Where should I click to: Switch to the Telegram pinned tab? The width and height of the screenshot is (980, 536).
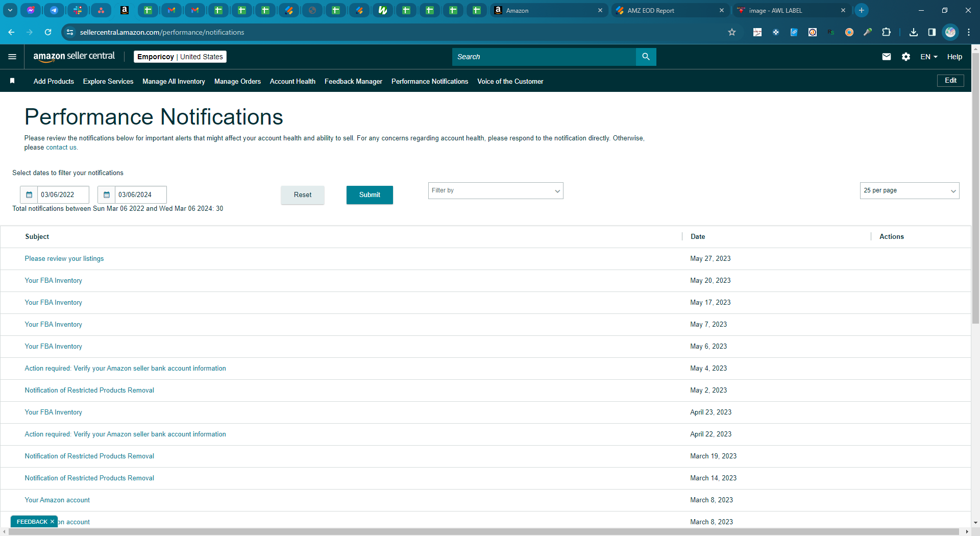[x=54, y=10]
